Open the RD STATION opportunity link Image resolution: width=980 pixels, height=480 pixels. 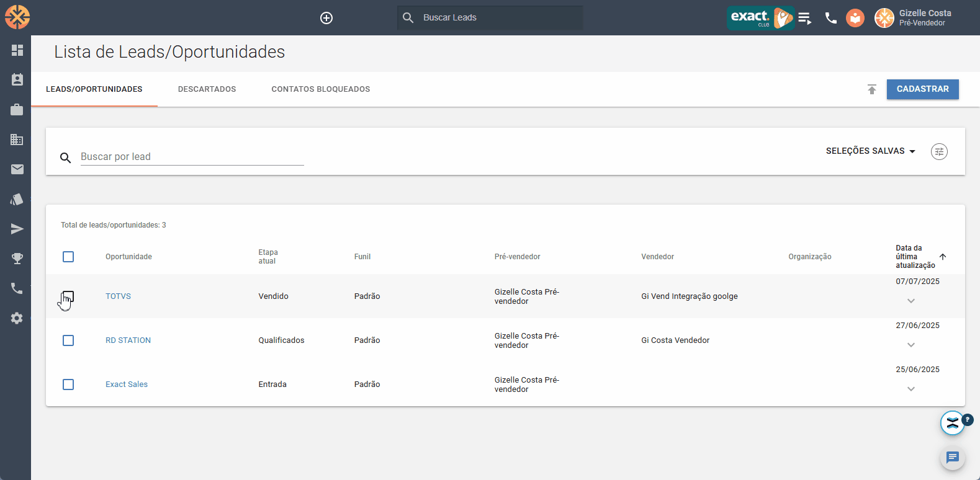(x=128, y=340)
